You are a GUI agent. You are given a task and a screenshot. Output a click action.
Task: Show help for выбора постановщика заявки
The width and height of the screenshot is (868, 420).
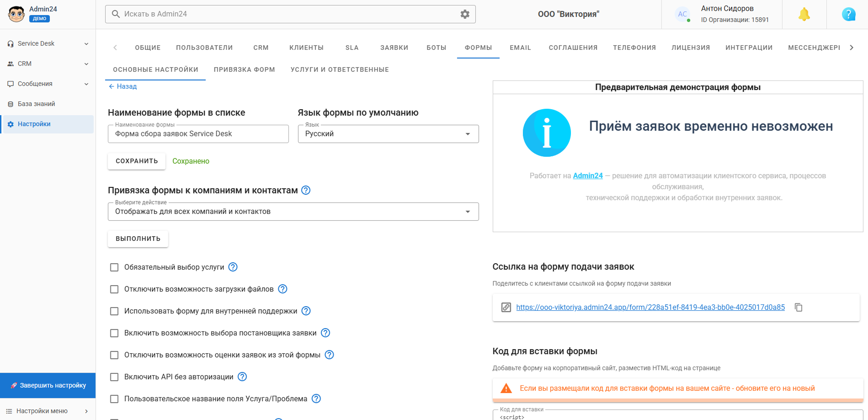[x=325, y=333]
